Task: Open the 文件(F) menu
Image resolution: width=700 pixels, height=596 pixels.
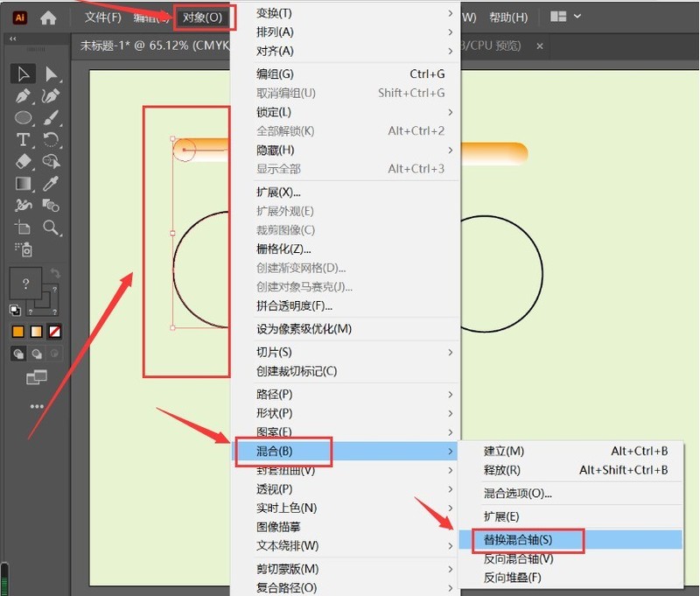Action: 103,18
